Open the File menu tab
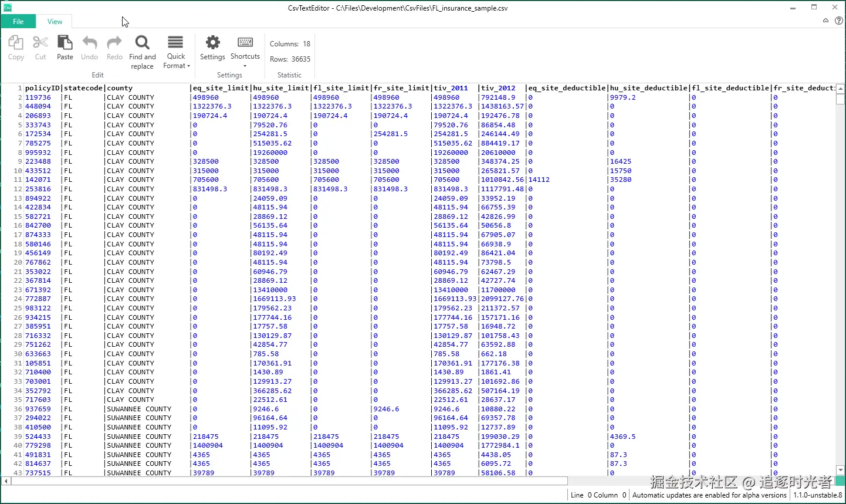 pyautogui.click(x=18, y=22)
